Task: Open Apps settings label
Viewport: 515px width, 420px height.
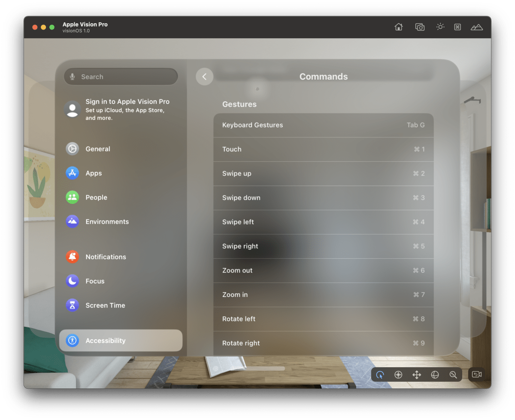Action: [94, 173]
